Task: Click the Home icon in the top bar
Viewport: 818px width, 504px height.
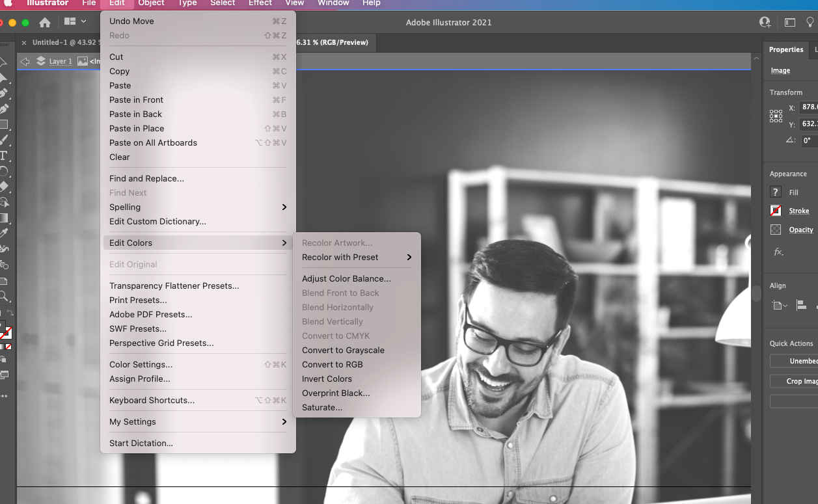Action: click(45, 23)
